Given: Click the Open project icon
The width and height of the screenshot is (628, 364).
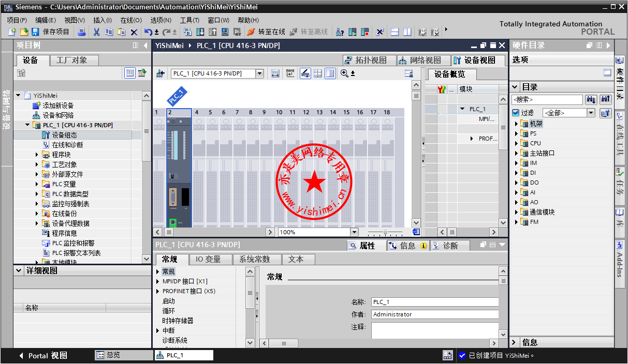Looking at the screenshot, I should coord(24,32).
